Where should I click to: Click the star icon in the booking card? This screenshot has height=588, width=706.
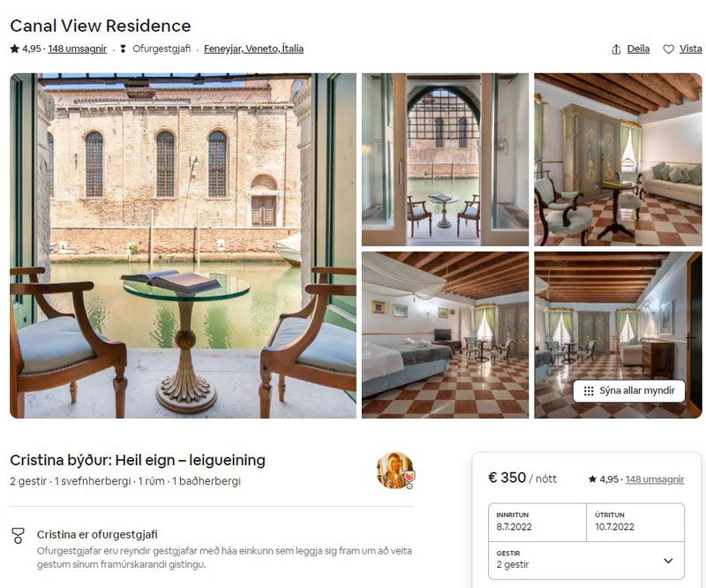click(x=592, y=479)
